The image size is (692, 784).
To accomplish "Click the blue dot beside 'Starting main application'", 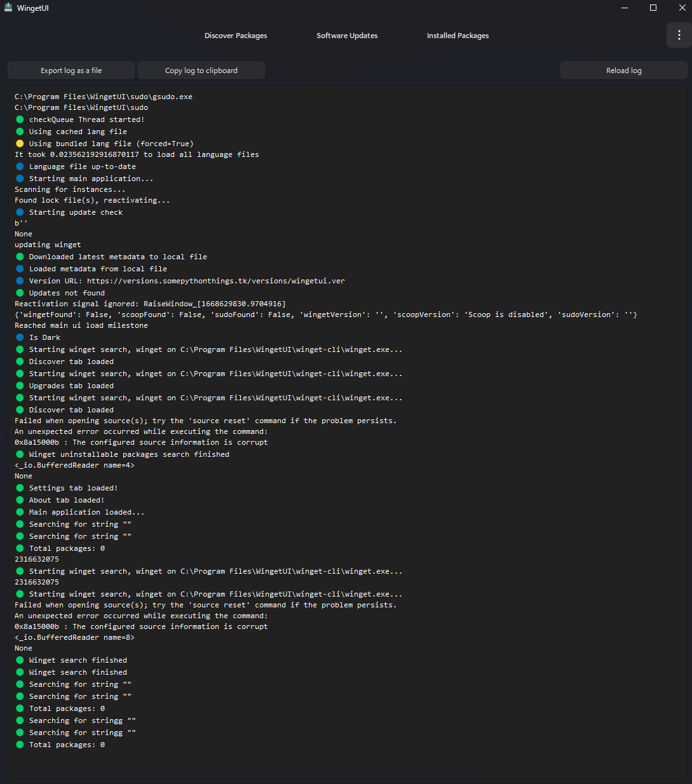I will tap(20, 178).
